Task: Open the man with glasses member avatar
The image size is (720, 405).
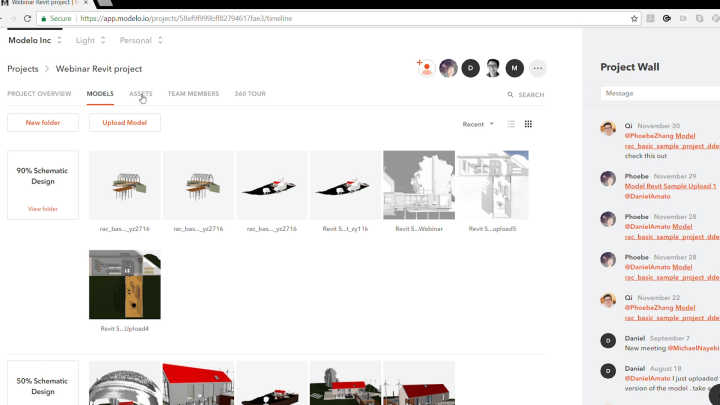Action: [493, 68]
